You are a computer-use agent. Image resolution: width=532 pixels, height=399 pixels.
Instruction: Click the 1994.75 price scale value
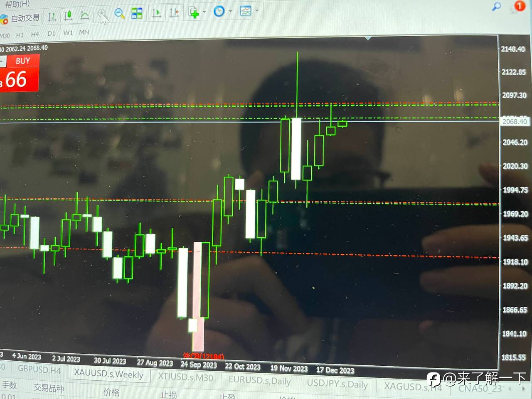tap(515, 190)
